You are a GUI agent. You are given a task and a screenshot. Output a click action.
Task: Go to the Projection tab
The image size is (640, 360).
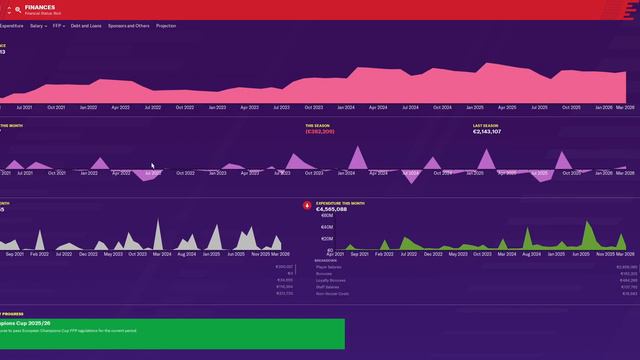[166, 26]
